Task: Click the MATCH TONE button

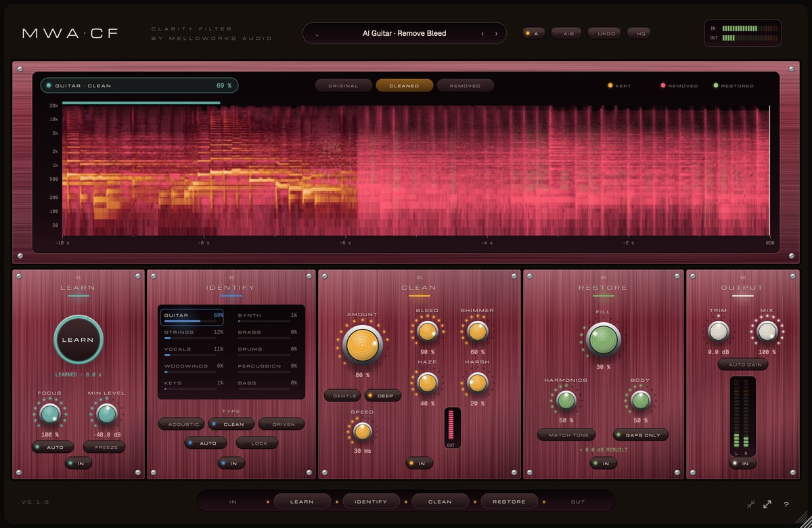Action: [x=566, y=435]
